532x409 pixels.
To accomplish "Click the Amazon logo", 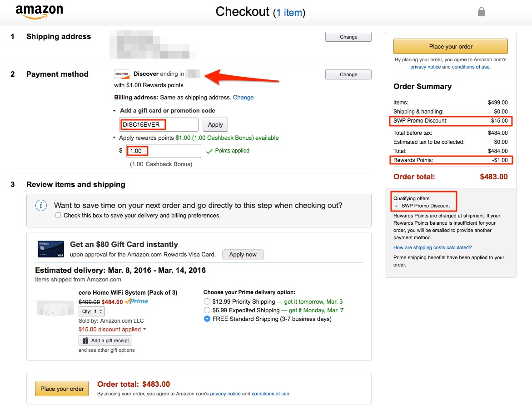I will pos(40,12).
